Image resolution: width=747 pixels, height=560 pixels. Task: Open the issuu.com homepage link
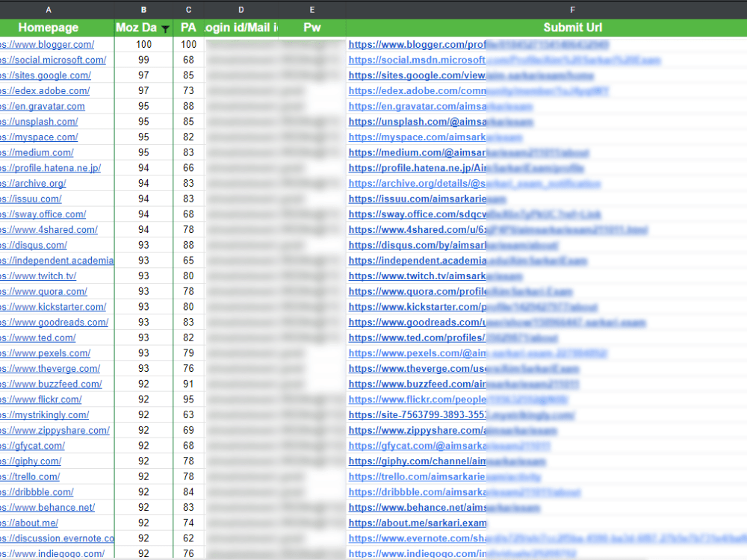[31, 199]
